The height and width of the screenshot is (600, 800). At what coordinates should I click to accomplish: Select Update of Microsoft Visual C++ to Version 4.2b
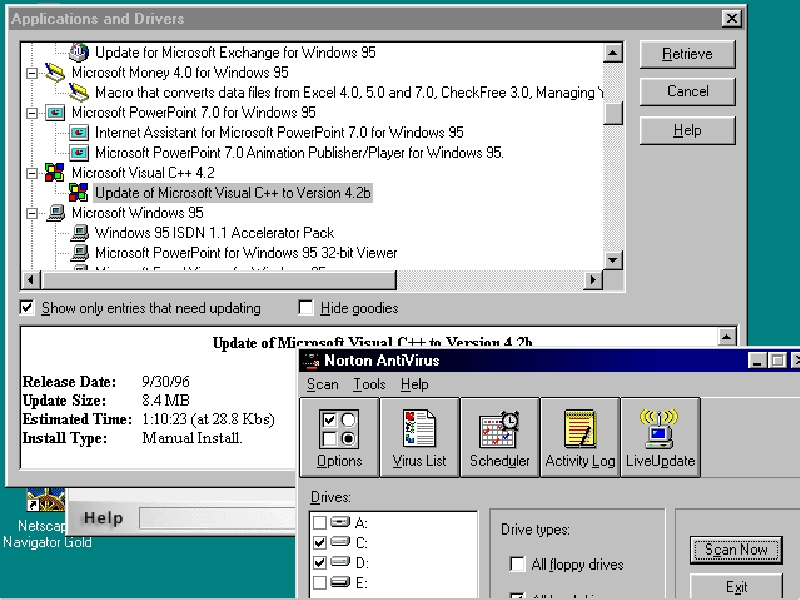point(233,193)
